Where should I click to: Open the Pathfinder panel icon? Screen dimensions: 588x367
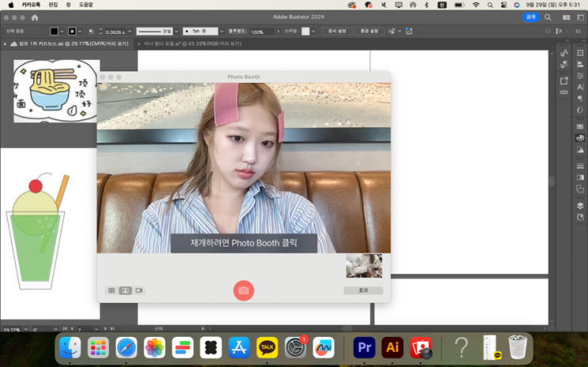(580, 189)
